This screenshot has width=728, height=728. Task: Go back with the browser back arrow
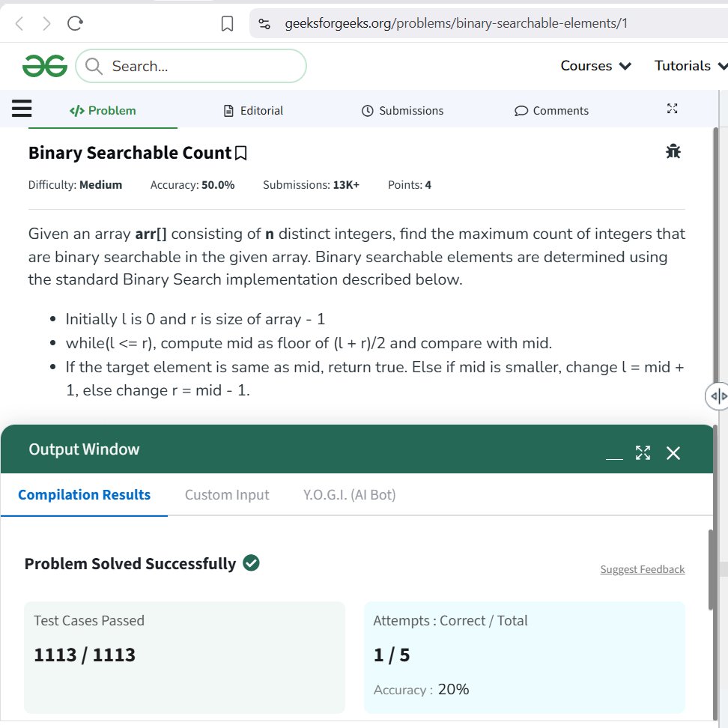pos(19,23)
